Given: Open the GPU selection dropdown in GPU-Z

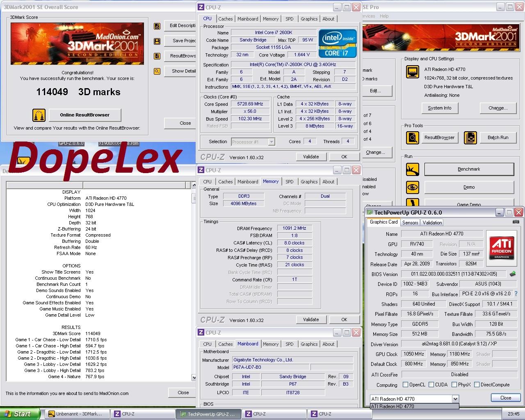Looking at the screenshot, I should [455, 399].
